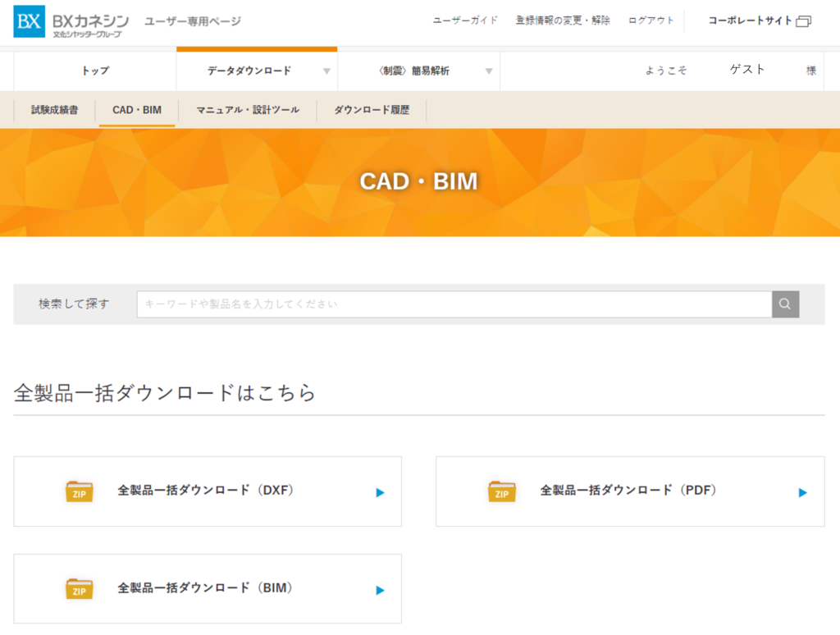Click the blue arrow on the BIM card

click(379, 588)
